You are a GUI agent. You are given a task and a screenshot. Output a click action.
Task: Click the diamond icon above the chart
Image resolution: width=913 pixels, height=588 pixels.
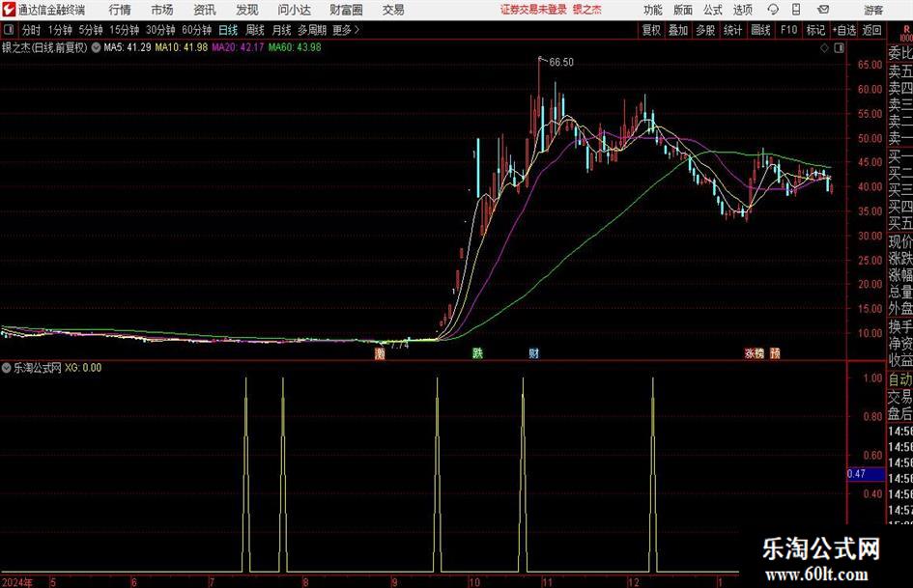(x=824, y=48)
